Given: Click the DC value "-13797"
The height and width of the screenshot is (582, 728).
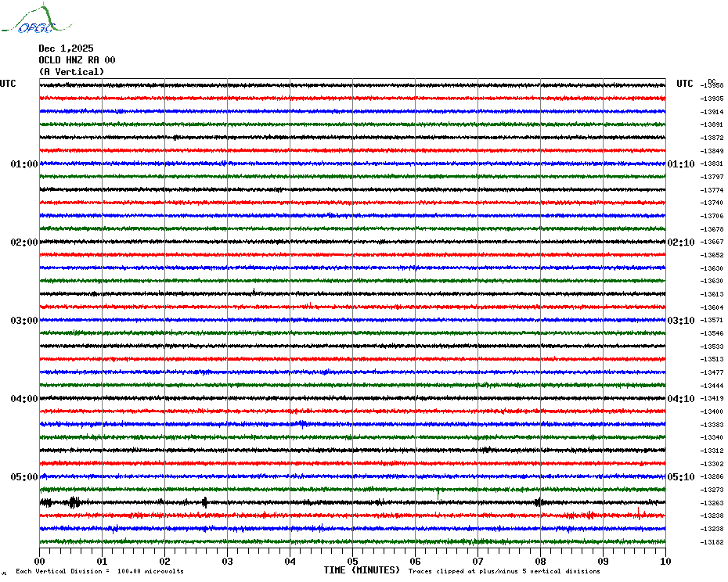Looking at the screenshot, I should tap(712, 178).
